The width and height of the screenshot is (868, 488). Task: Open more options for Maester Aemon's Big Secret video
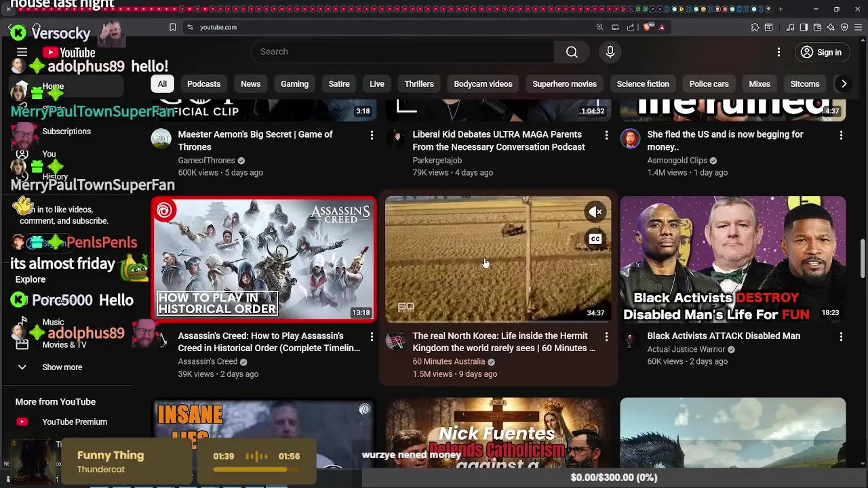click(x=372, y=136)
